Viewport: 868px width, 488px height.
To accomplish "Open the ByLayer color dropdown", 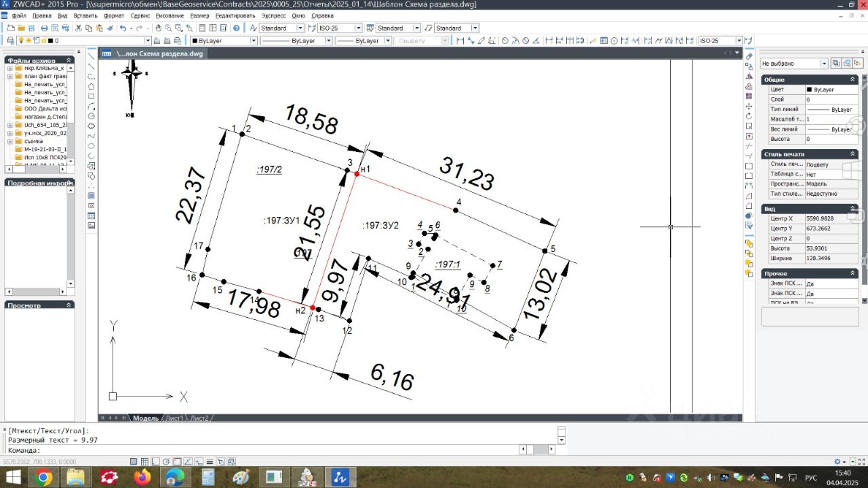I will [x=254, y=41].
